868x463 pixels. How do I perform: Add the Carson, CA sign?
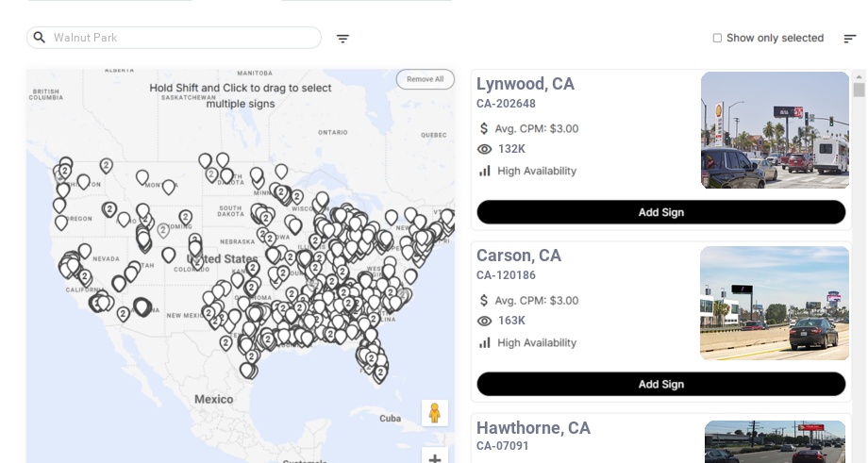[660, 384]
